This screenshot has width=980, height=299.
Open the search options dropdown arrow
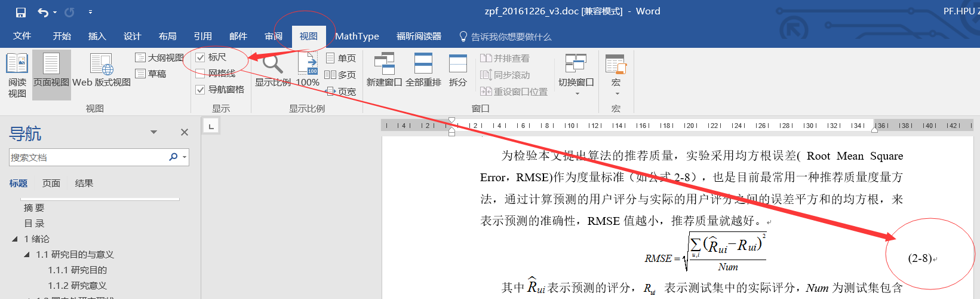point(185,157)
